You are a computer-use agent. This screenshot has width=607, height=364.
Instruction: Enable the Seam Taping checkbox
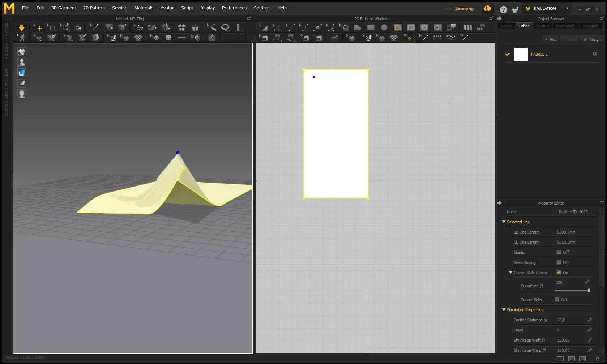(x=559, y=262)
